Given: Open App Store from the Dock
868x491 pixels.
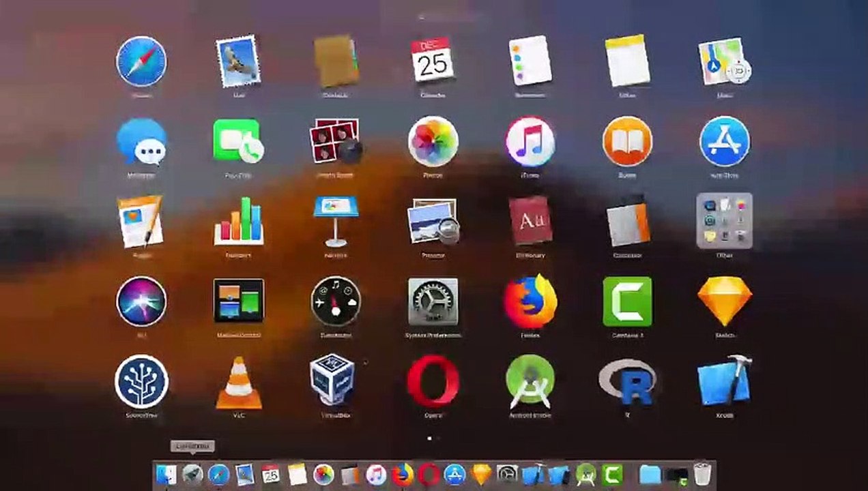Looking at the screenshot, I should 454,473.
